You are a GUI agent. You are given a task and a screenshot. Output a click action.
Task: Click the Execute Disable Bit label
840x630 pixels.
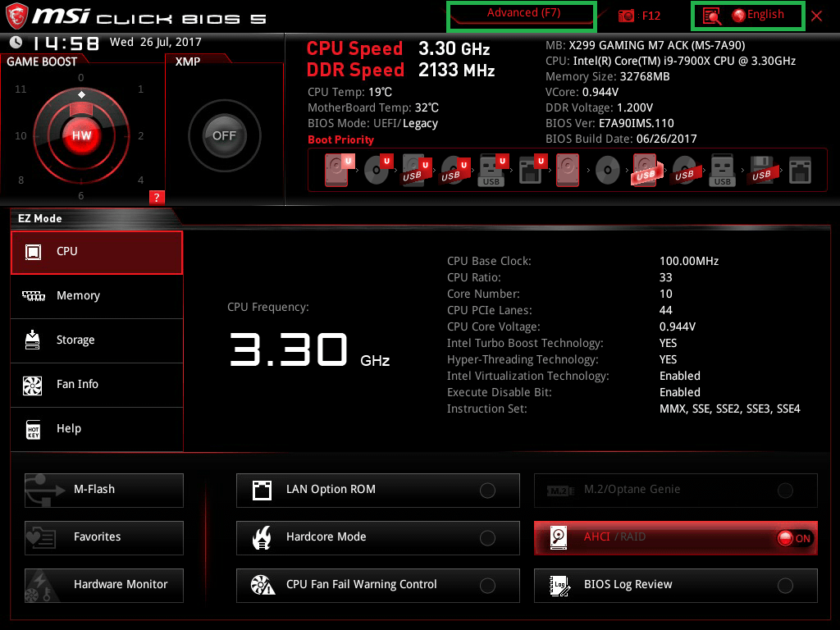500,392
